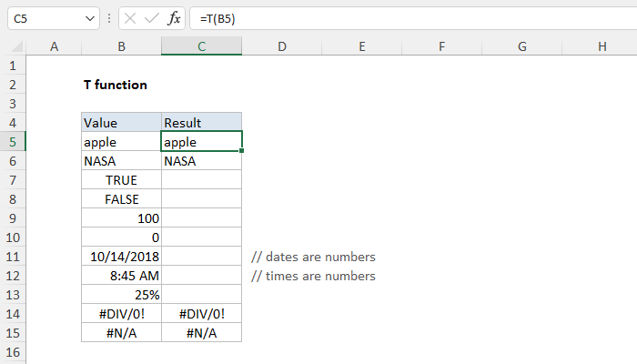Click cell C14 showing #DIV/0! result
Viewport: 637px width, 364px height.
click(x=201, y=314)
